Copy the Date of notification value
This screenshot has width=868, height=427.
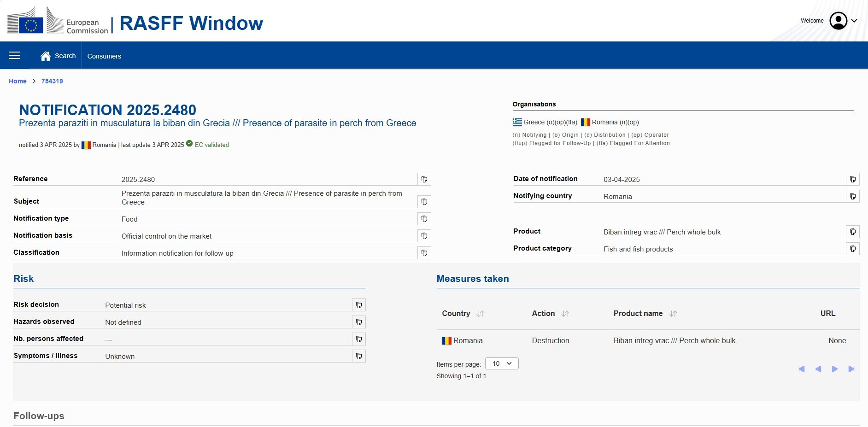(852, 179)
